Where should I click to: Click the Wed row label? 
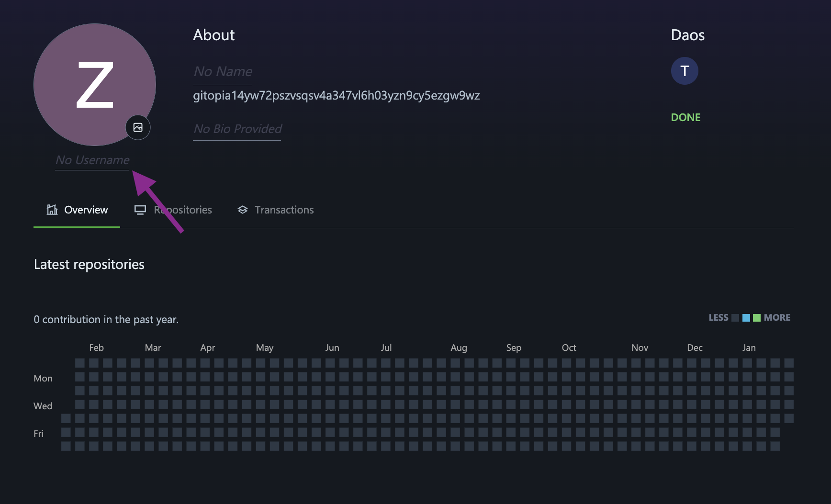pos(43,406)
